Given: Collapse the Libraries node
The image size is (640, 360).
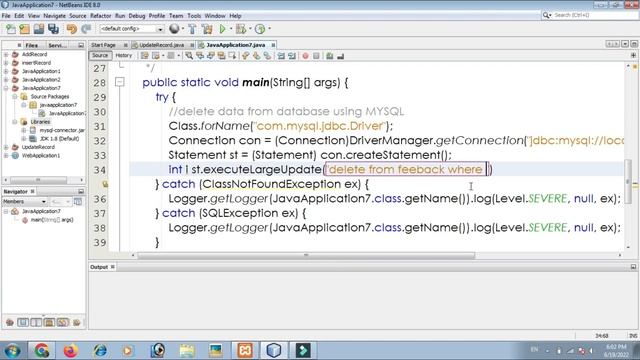Looking at the screenshot, I should coord(15,122).
